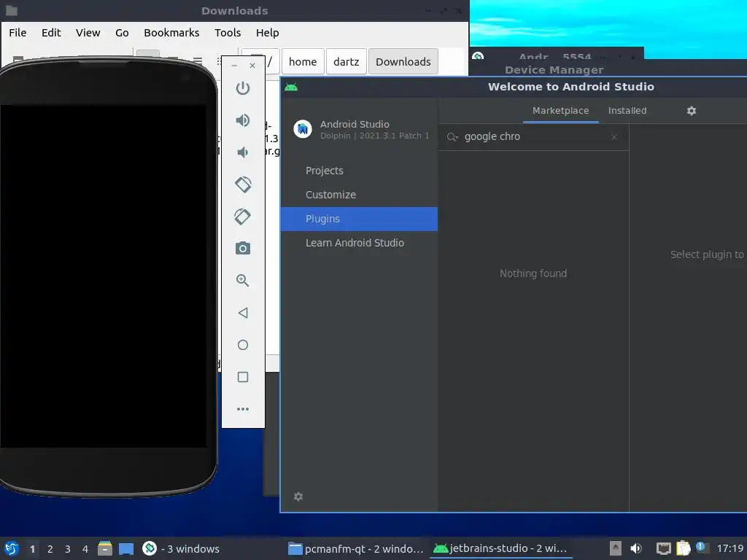747x560 pixels.
Task: Open Projects in Android Studio sidebar
Action: pos(325,171)
